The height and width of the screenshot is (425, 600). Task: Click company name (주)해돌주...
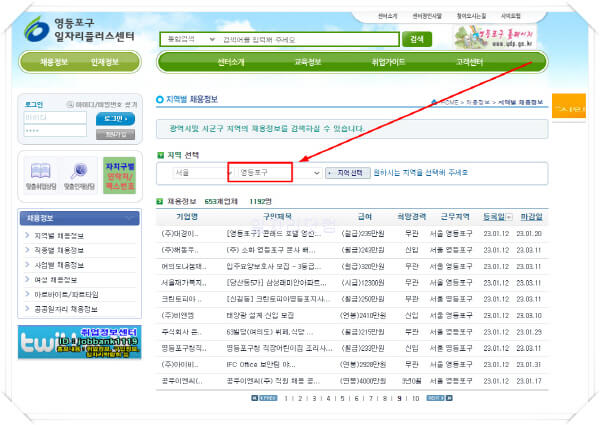pos(180,250)
